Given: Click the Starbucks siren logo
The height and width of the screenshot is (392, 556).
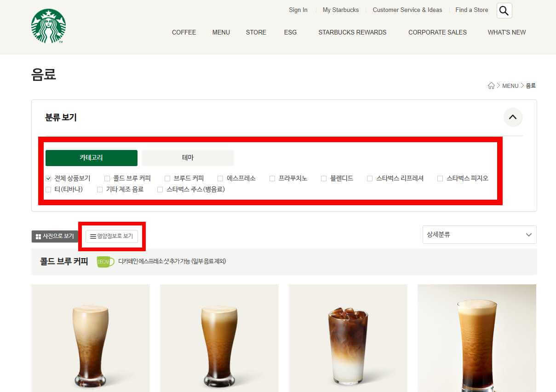Looking at the screenshot, I should click(x=48, y=26).
